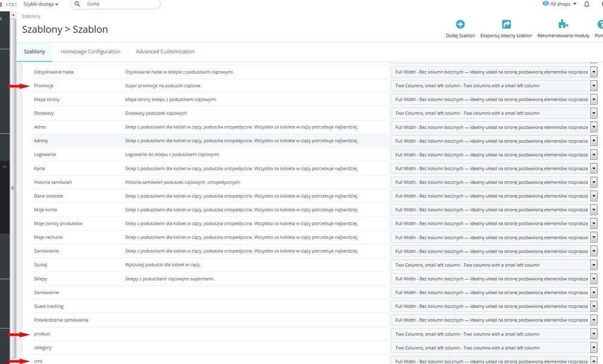Open layout dropdown for Mapa strony
The height and width of the screenshot is (364, 603).
point(494,99)
